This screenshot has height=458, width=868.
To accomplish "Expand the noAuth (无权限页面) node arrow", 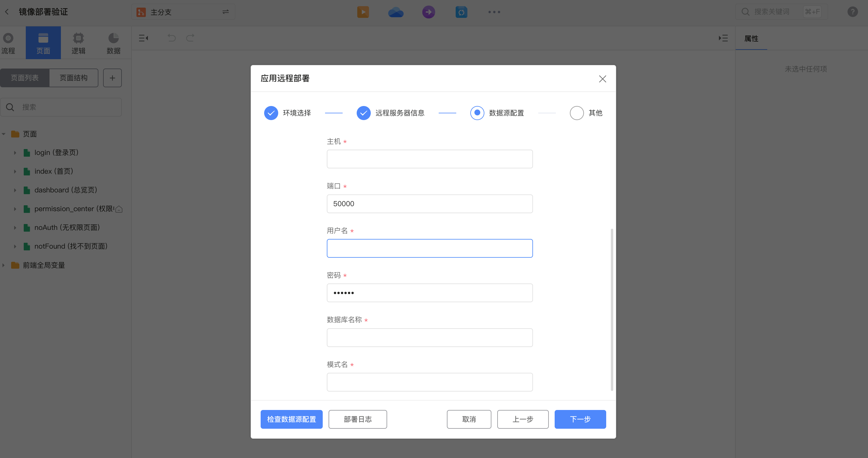I will (x=15, y=228).
